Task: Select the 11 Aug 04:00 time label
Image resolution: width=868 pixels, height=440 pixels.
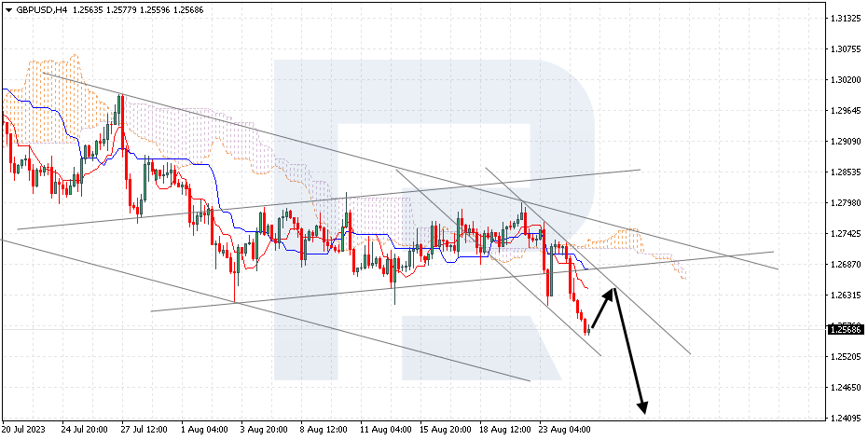Action: (385, 430)
